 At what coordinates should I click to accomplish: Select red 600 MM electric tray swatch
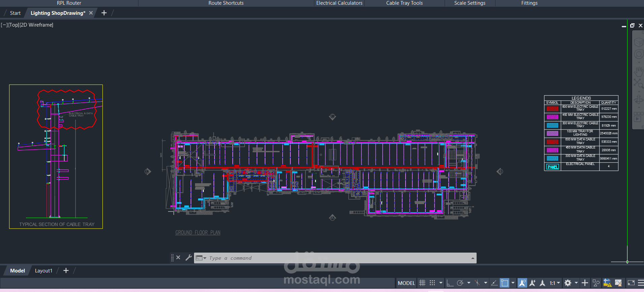click(552, 108)
